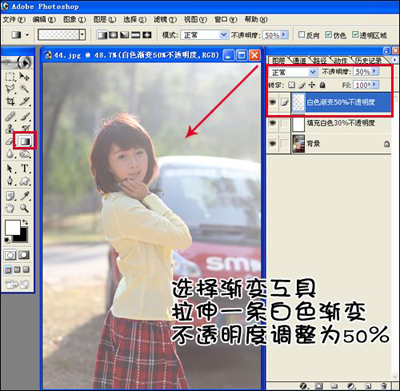Open Layers panel opacity 50% arrow
The height and width of the screenshot is (391, 400).
pos(375,72)
